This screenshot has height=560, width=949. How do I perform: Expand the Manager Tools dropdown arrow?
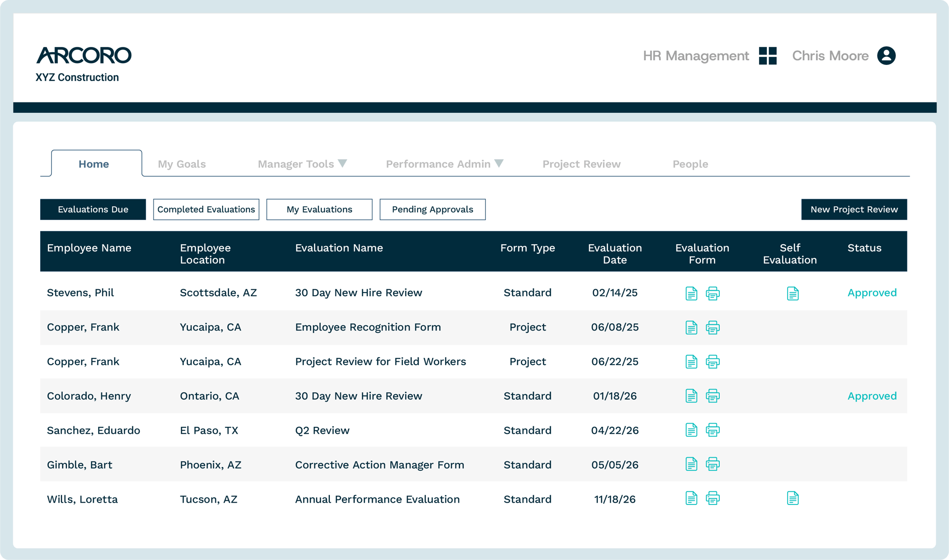tap(343, 164)
